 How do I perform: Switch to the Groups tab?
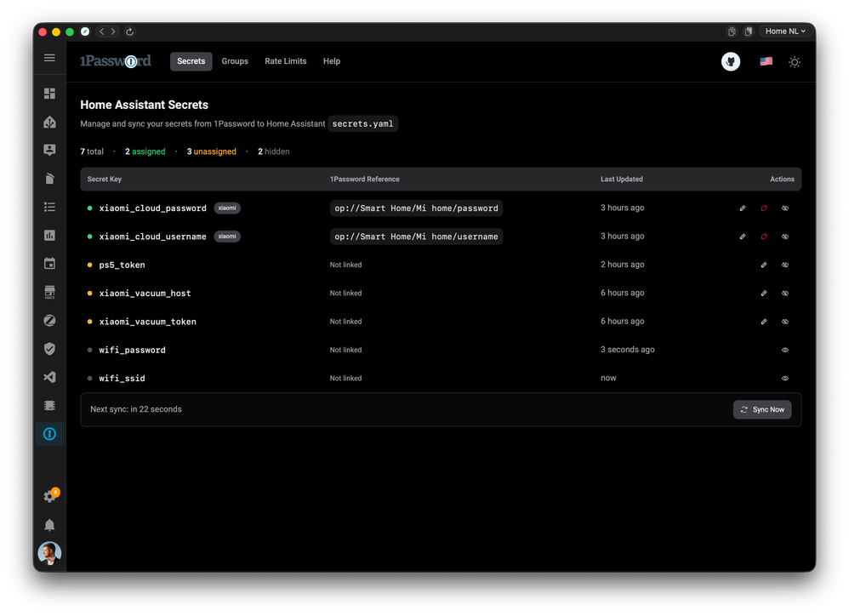click(235, 61)
